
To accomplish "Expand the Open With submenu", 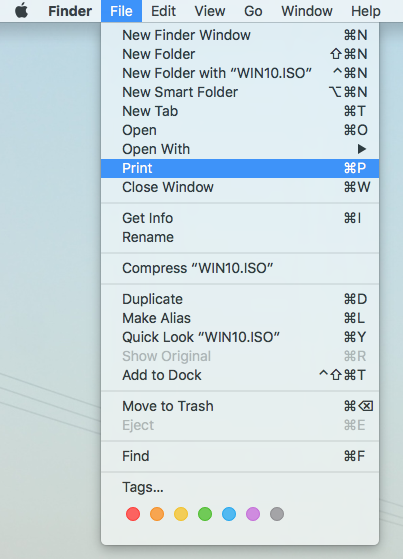I will tap(240, 149).
